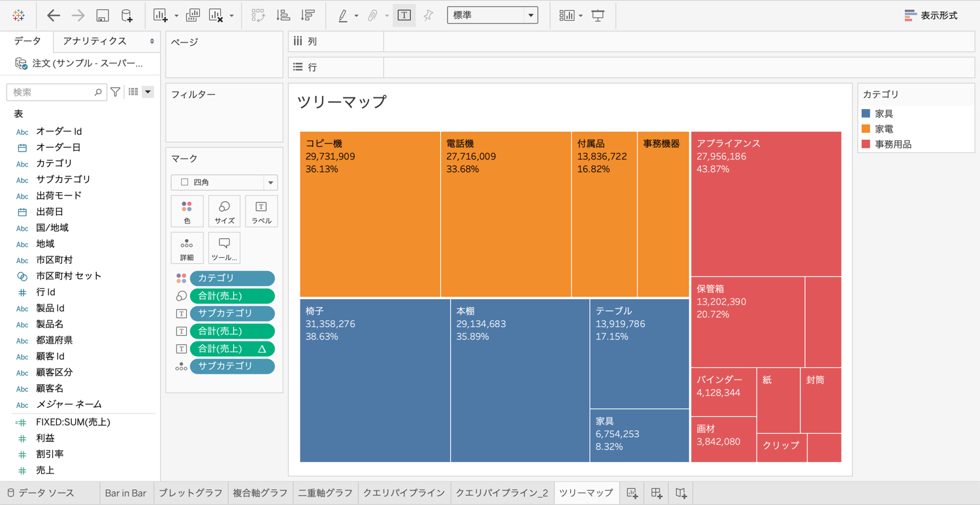Switch to the データ pane tab
This screenshot has width=980, height=505.
(x=27, y=41)
